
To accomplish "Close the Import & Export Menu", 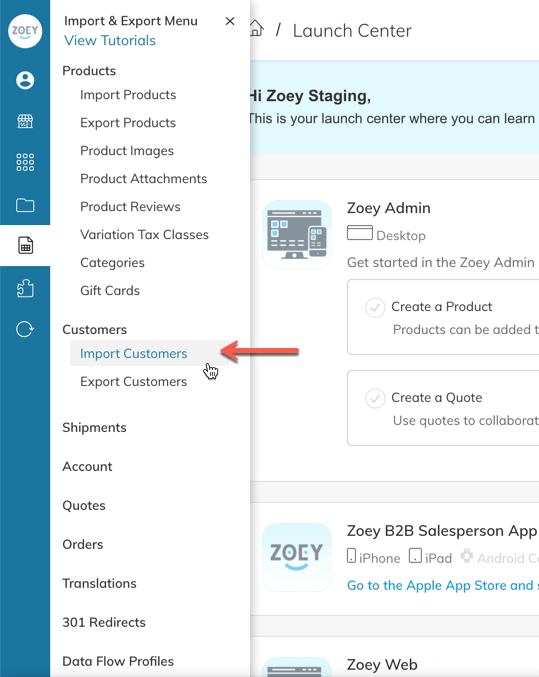I will [230, 21].
